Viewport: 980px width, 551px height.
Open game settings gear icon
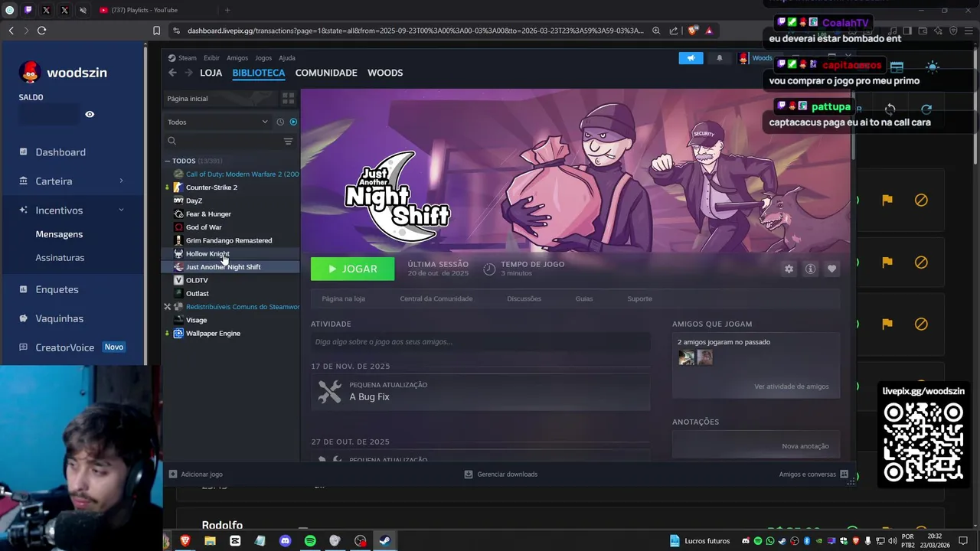pos(789,269)
